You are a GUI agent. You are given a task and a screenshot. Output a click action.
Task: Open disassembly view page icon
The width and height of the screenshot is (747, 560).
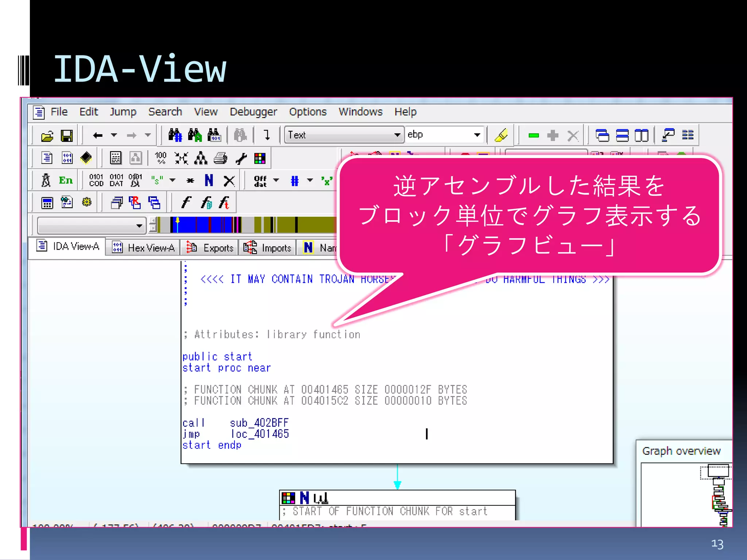(x=47, y=158)
